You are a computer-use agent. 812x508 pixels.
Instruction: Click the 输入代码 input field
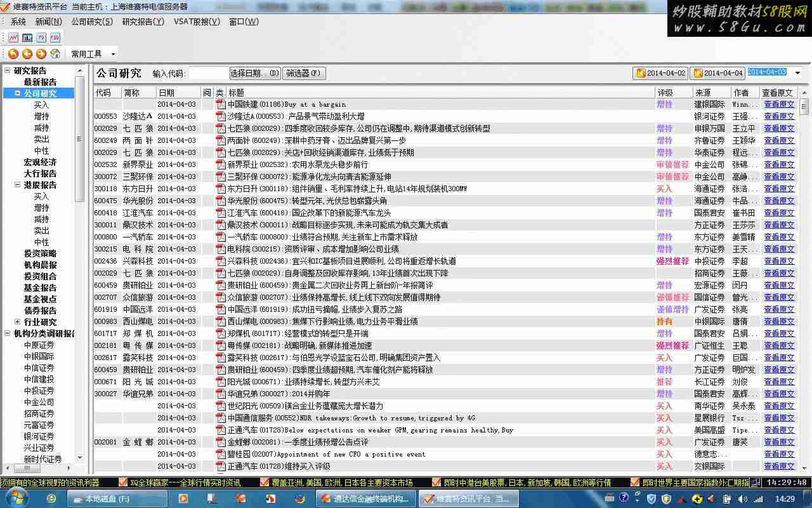pyautogui.click(x=208, y=73)
